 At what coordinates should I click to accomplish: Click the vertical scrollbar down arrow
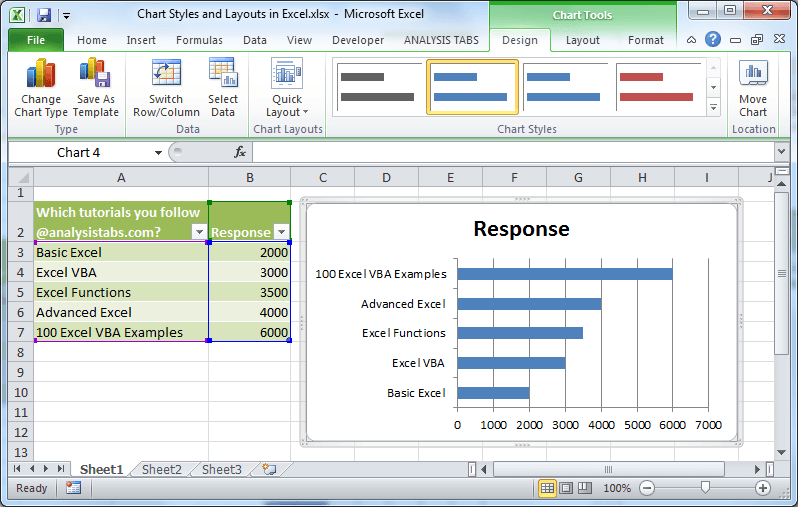781,452
